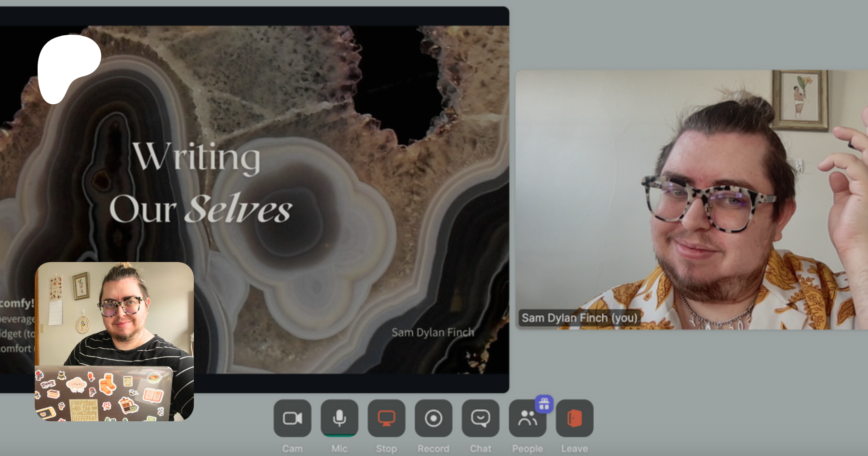Click the "Mic" text label

[x=339, y=449]
